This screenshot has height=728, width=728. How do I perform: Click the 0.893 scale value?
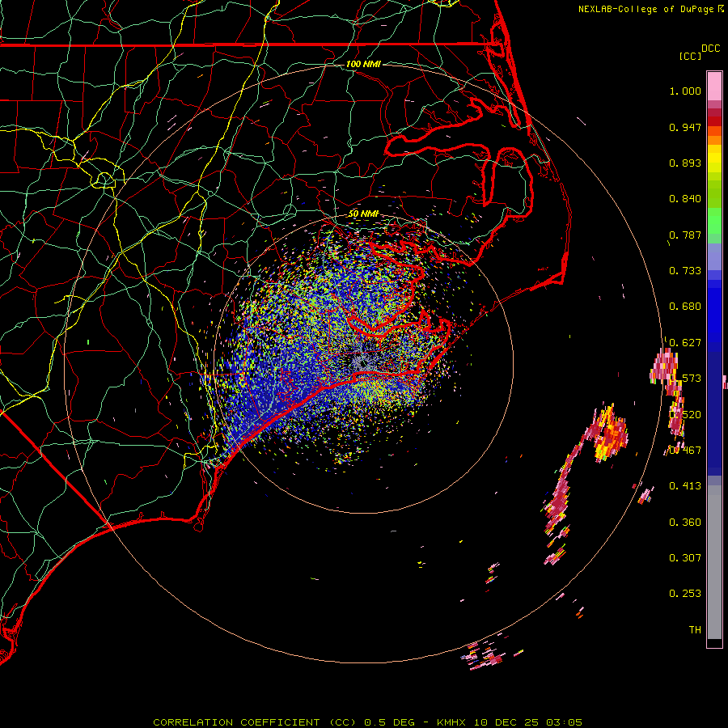pos(685,163)
